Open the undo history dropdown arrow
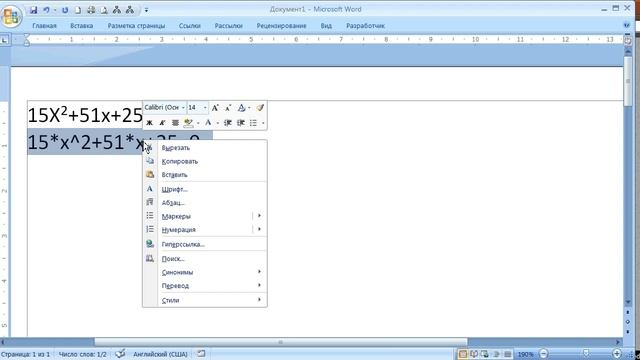 click(55, 10)
